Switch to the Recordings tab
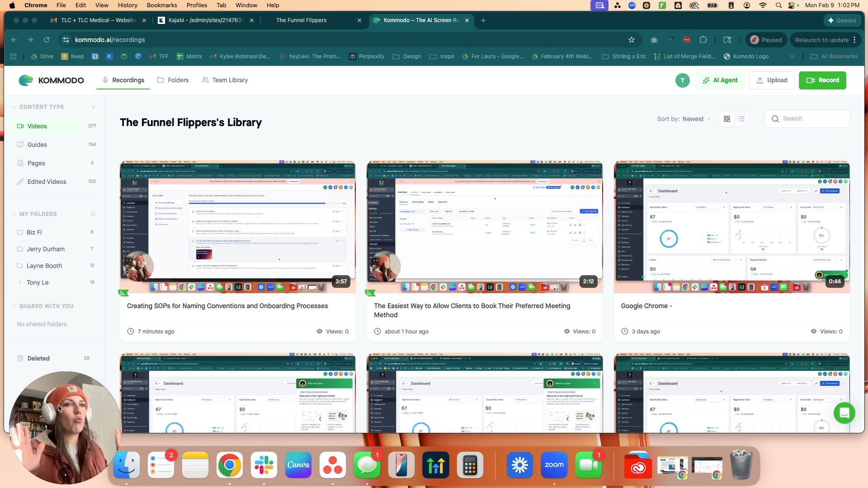This screenshot has height=488, width=868. 123,80
